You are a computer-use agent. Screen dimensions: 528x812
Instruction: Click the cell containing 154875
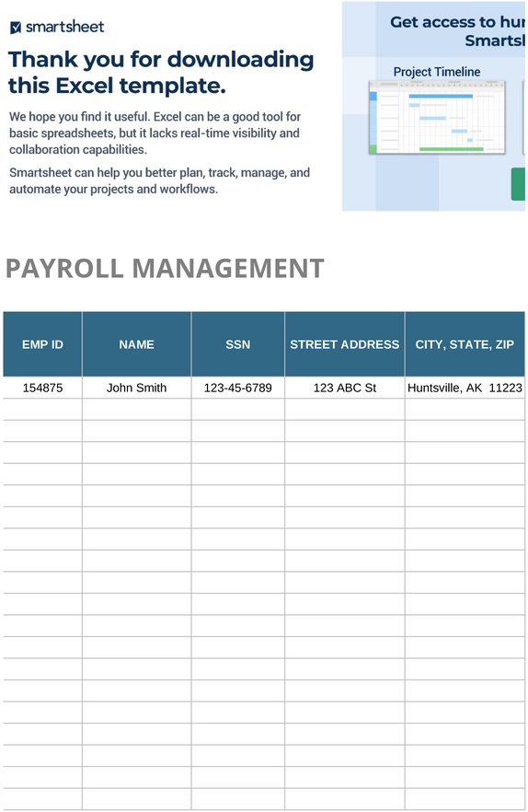42,388
